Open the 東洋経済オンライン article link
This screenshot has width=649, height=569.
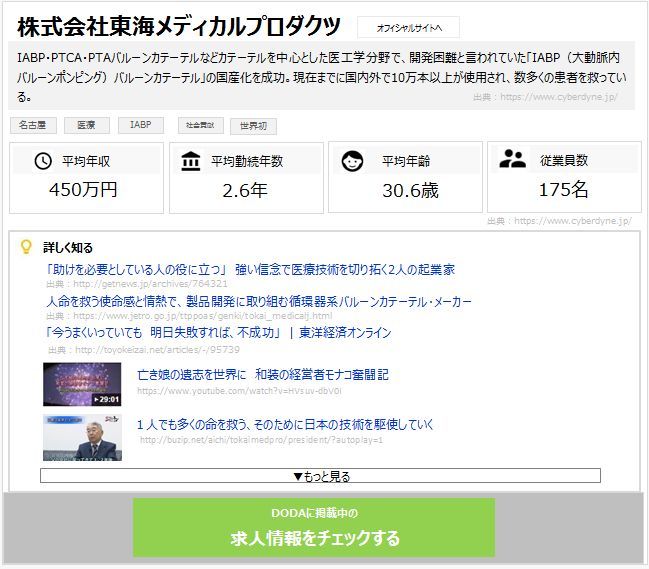point(219,333)
